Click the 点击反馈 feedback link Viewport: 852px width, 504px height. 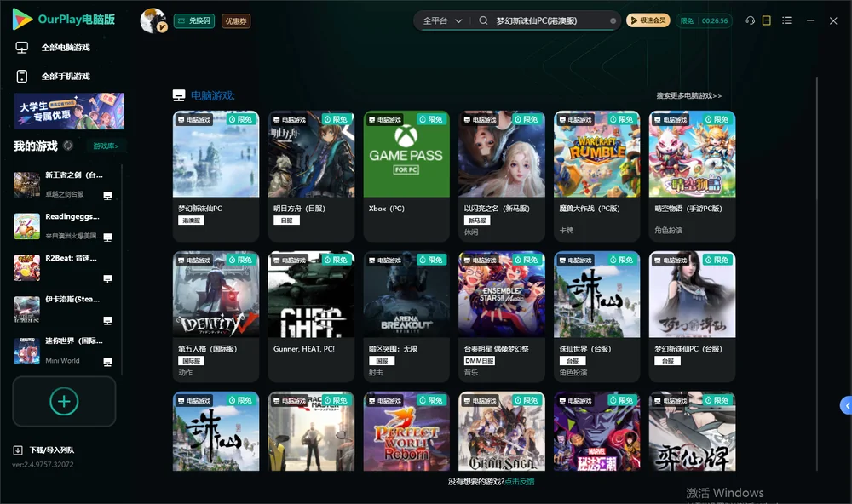click(x=520, y=481)
